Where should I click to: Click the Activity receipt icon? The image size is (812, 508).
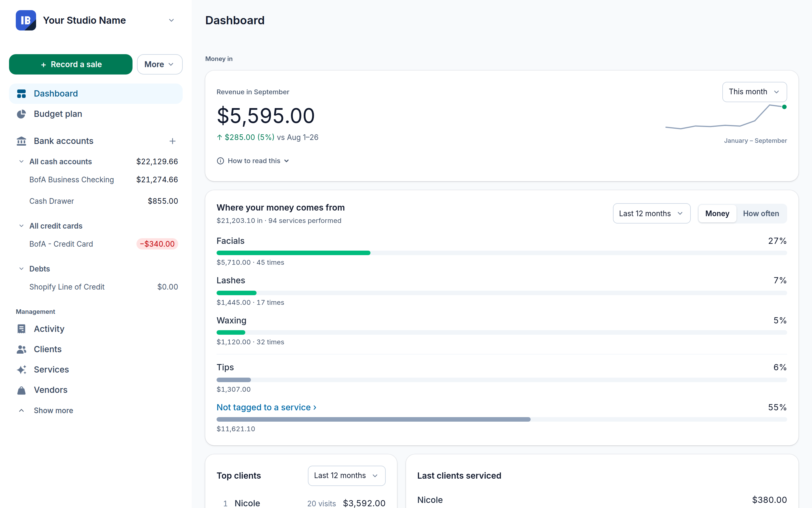coord(21,329)
